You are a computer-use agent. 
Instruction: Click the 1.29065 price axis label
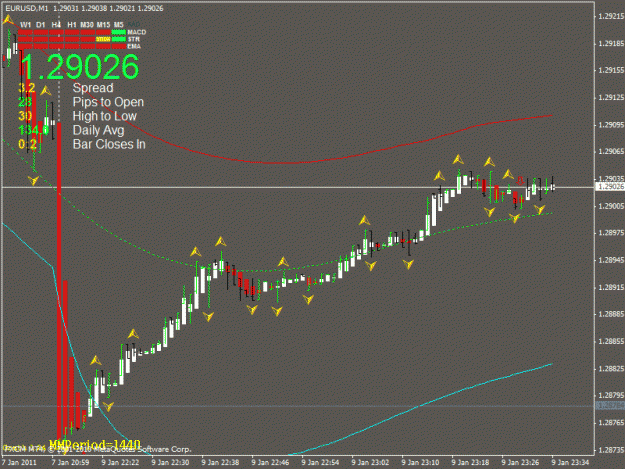tap(611, 151)
